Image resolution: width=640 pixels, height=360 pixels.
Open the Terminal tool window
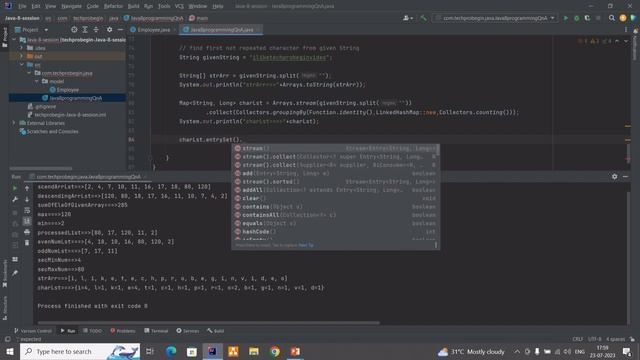(156, 331)
